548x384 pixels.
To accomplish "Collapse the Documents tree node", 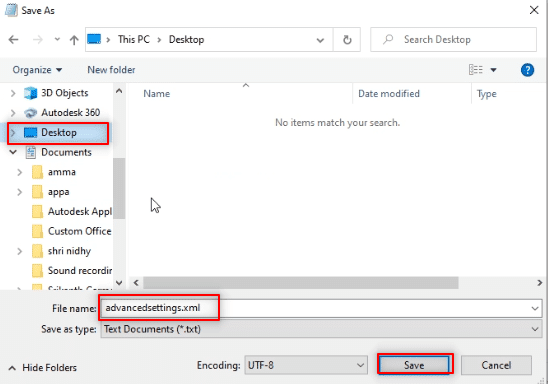I will (13, 152).
